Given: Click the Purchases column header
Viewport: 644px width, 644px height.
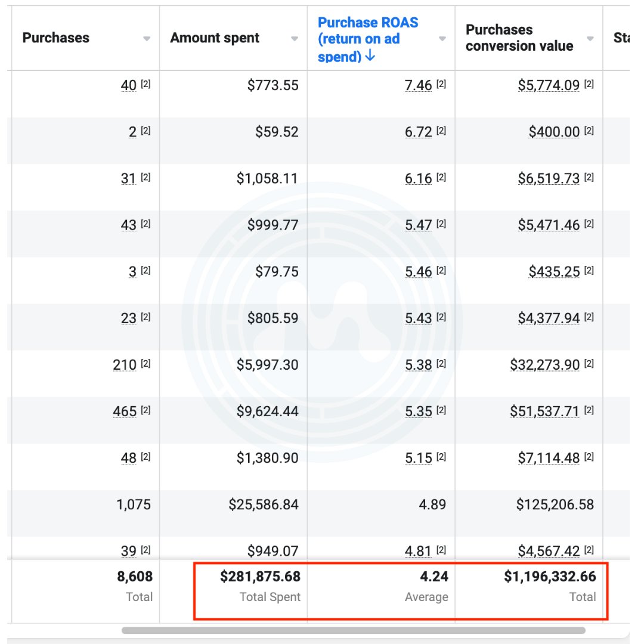Looking at the screenshot, I should click(x=56, y=38).
